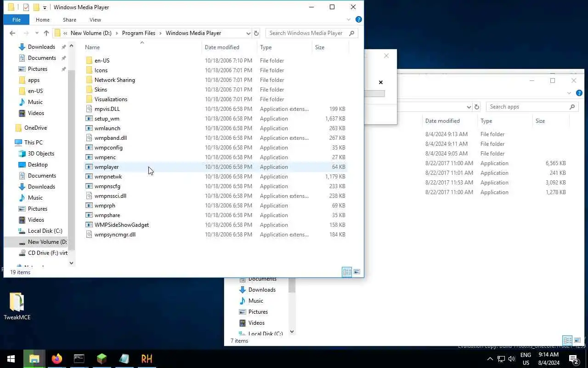The image size is (588, 368).
Task: Click the Program Files breadcrumb
Action: click(139, 33)
